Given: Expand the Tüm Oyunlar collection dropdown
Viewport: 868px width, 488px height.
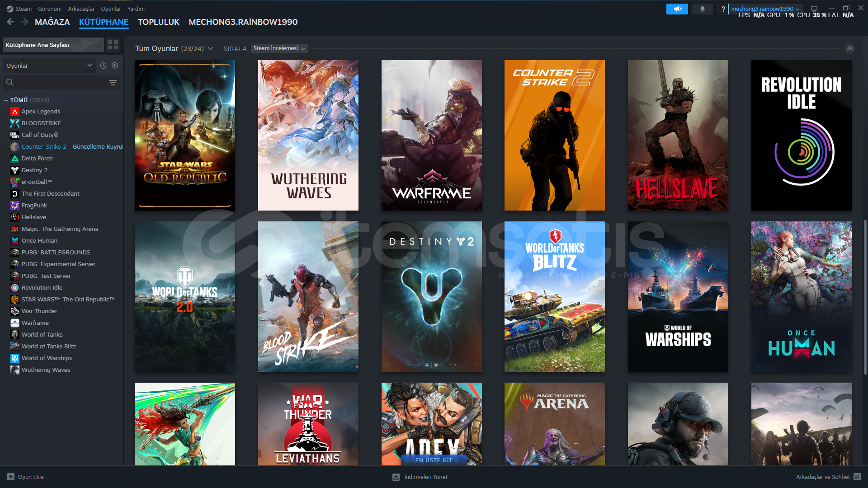Looking at the screenshot, I should click(x=210, y=48).
